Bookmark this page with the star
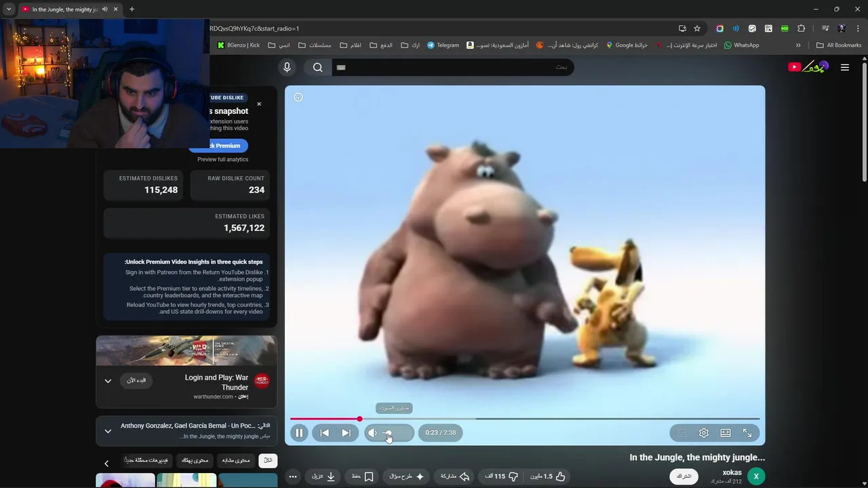 pos(697,28)
